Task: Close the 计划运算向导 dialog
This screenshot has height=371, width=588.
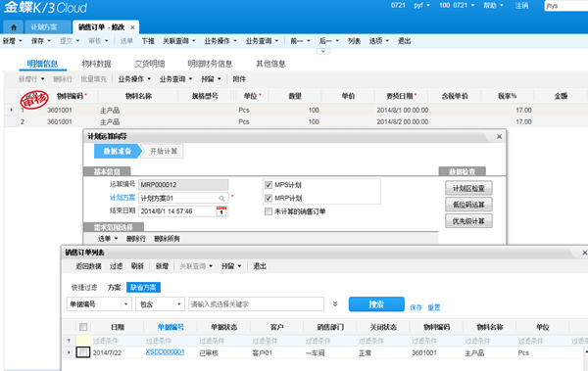Action: tap(499, 137)
